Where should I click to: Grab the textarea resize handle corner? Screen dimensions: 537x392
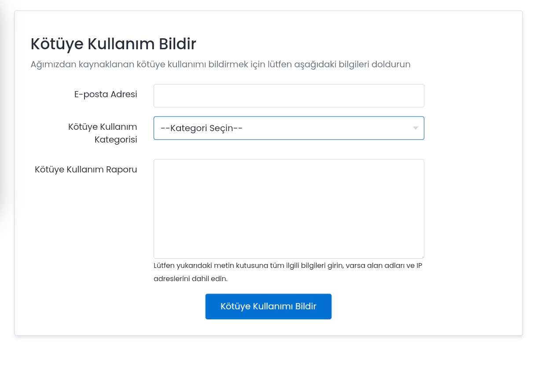tap(422, 256)
